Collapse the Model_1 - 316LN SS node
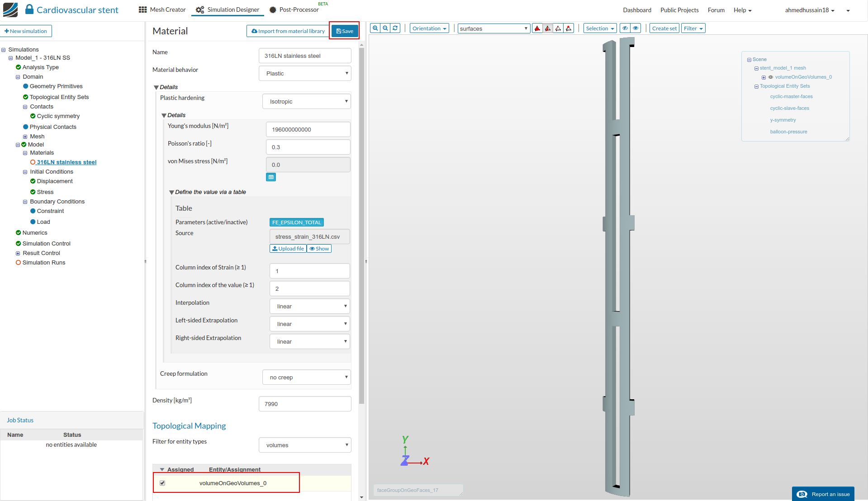This screenshot has width=868, height=501. click(x=11, y=58)
